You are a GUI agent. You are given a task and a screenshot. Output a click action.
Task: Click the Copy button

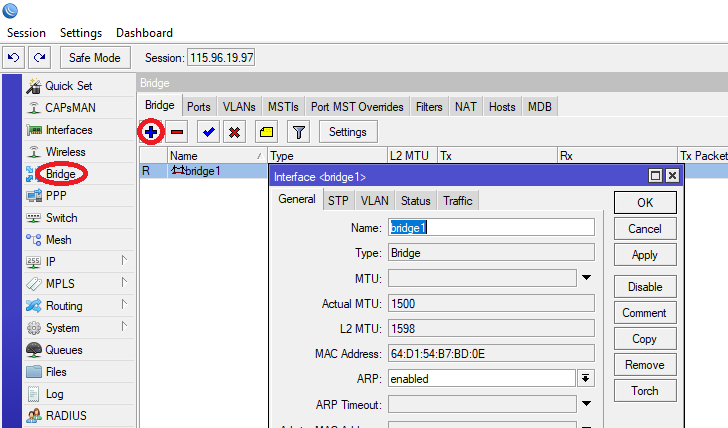[645, 339]
